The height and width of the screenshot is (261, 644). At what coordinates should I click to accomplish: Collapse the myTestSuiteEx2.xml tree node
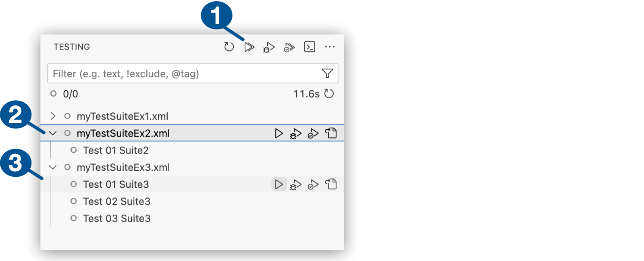53,133
